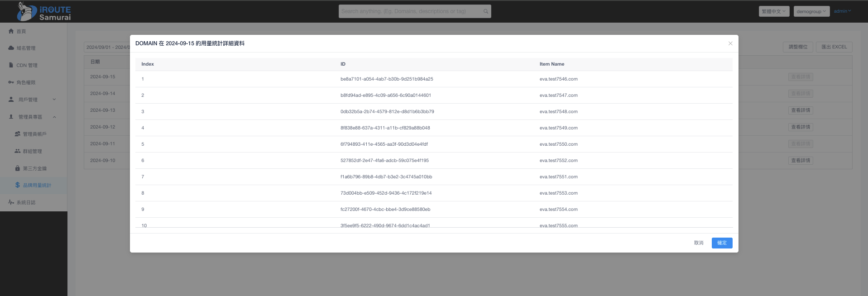
Task: Click the search magnifier icon in top bar
Action: coord(485,11)
